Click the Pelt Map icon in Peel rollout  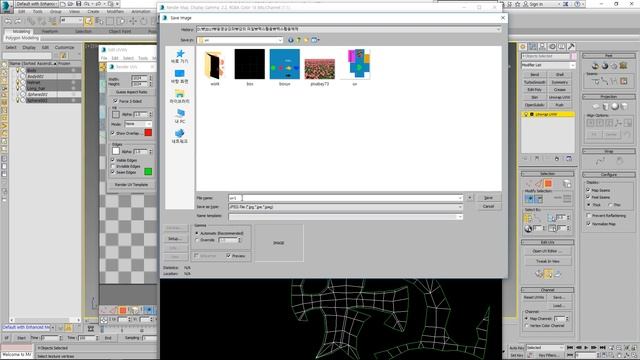click(623, 66)
